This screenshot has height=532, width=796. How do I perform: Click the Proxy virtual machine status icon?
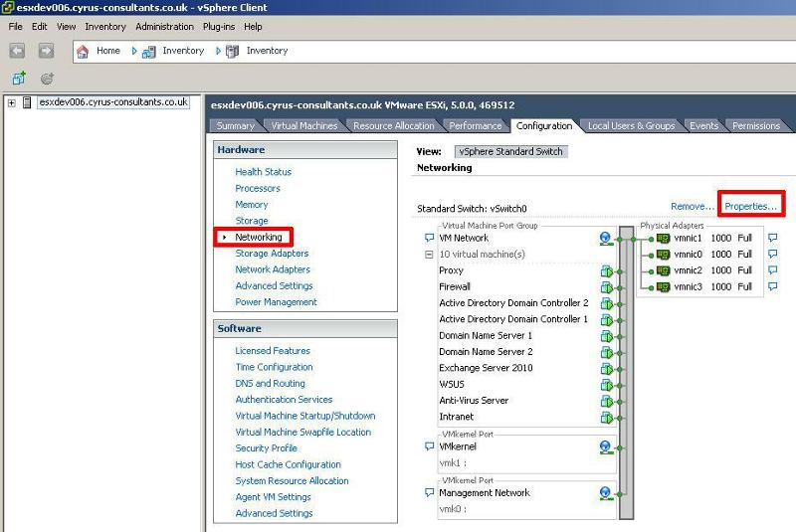(607, 270)
